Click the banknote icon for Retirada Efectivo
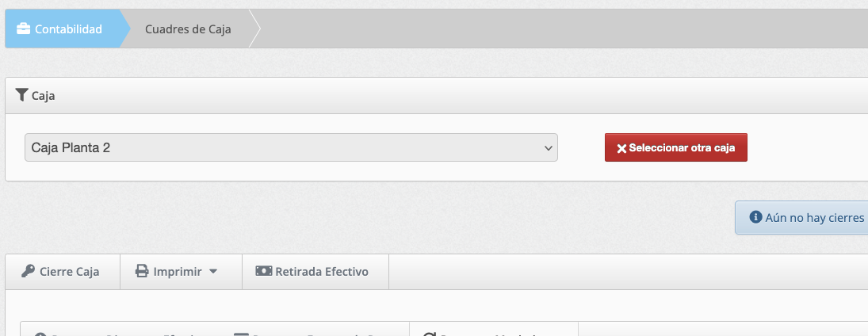The height and width of the screenshot is (336, 868). pyautogui.click(x=263, y=271)
